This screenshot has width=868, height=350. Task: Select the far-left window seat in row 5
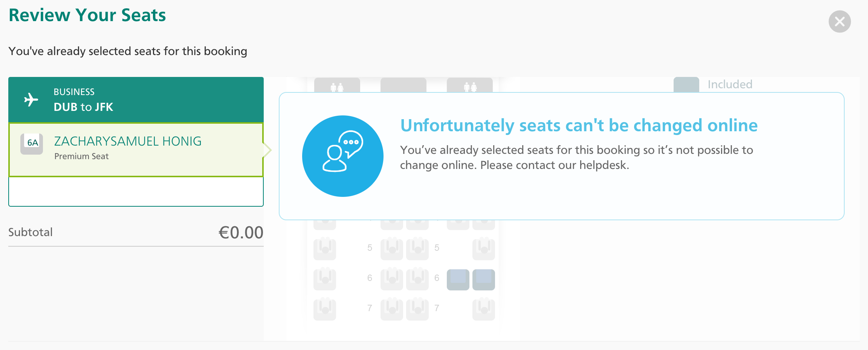coord(324,249)
